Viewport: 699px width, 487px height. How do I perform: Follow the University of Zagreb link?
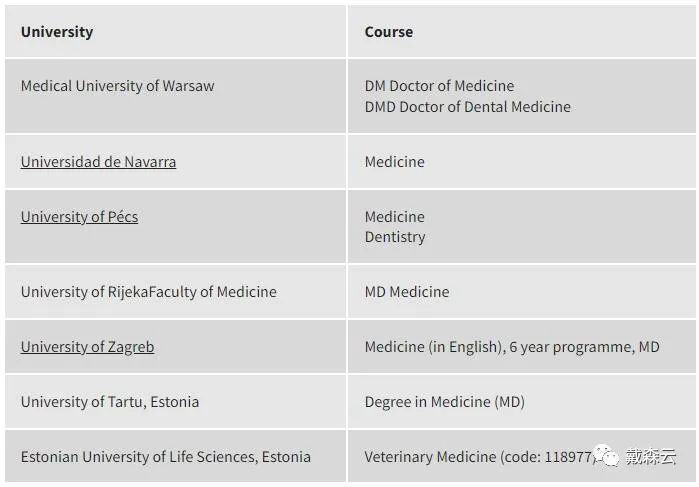(87, 347)
